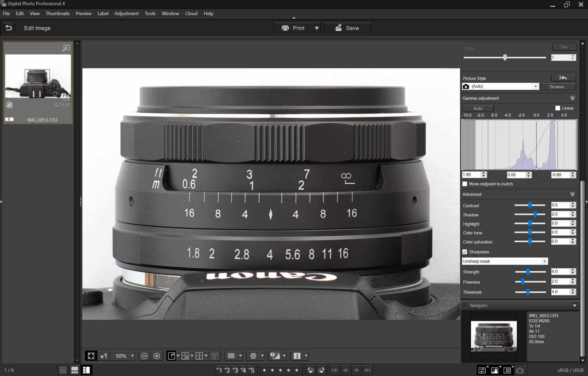The image size is (588, 376).
Task: Click Browse picture style button
Action: [x=558, y=87]
